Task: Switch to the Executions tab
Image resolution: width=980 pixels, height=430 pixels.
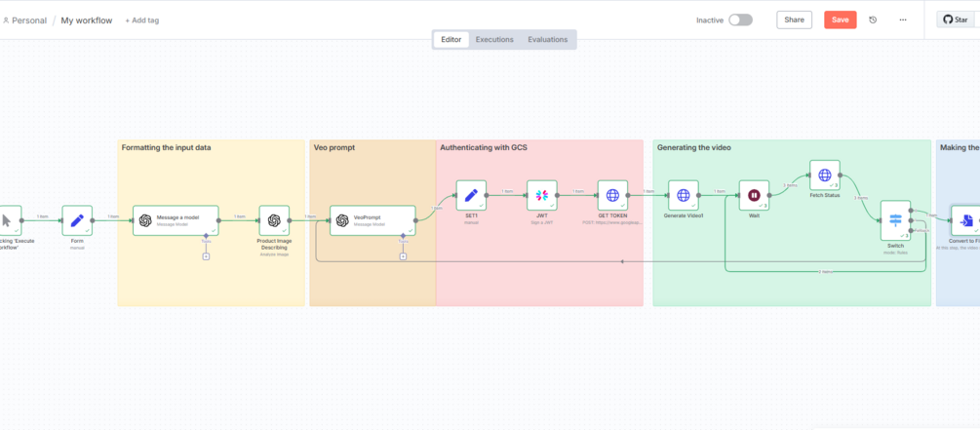Action: point(494,39)
